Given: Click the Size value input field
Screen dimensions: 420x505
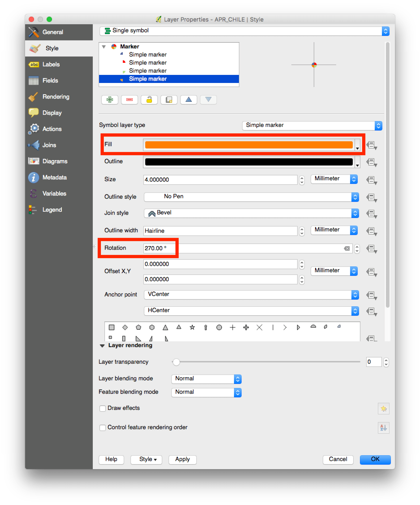Looking at the screenshot, I should click(x=220, y=180).
